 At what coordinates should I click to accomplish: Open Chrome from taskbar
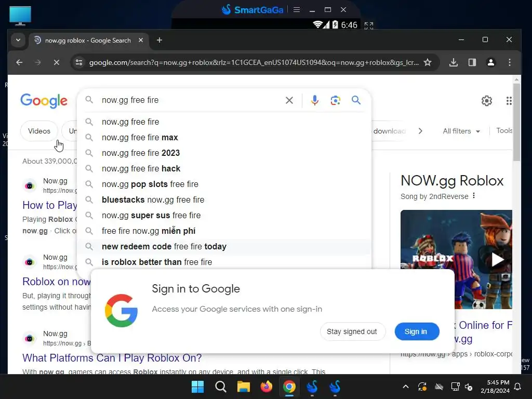coord(289,387)
